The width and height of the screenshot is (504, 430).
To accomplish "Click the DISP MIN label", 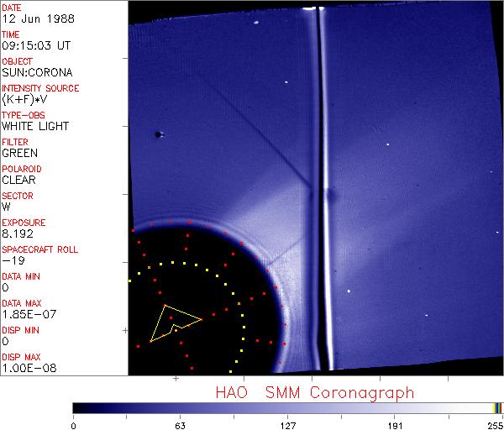I will (x=20, y=330).
